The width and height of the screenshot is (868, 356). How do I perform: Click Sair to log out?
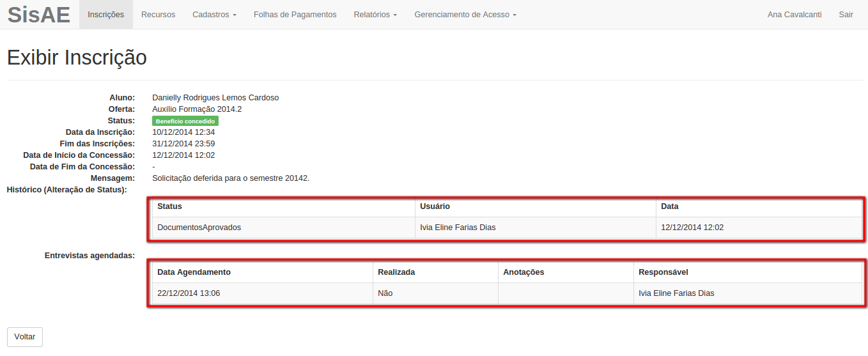[x=846, y=14]
